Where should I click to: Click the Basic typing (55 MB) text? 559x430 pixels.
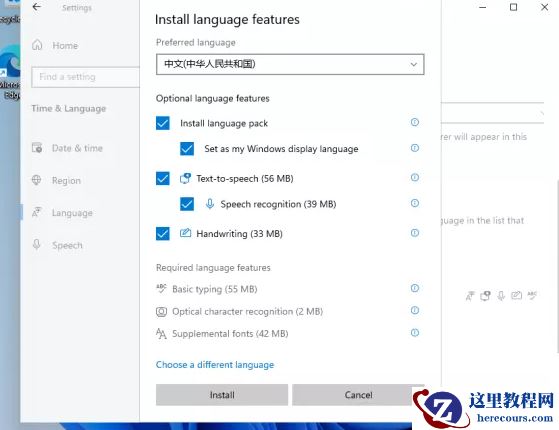click(215, 289)
